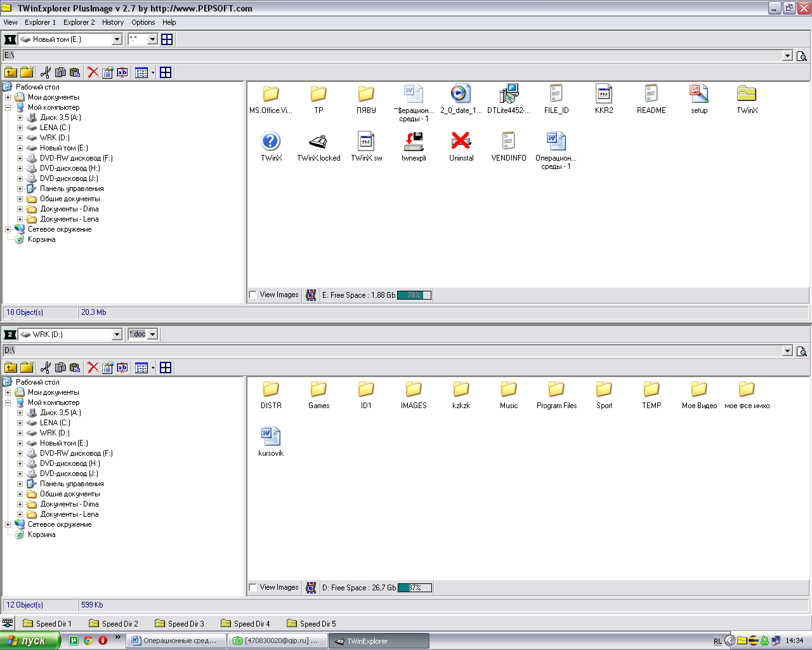The height and width of the screenshot is (650, 812).
Task: Open the D:\ path history dropdown arrow
Action: tap(787, 351)
